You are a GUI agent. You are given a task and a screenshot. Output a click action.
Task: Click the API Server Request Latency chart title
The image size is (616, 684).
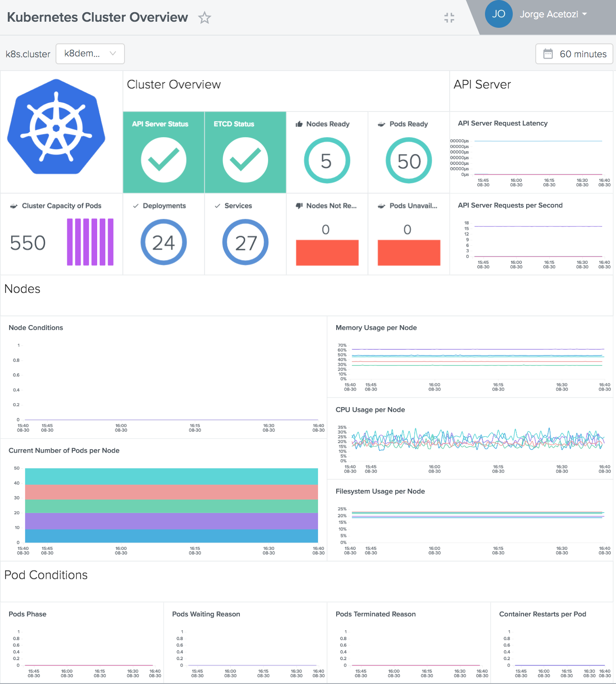click(503, 123)
